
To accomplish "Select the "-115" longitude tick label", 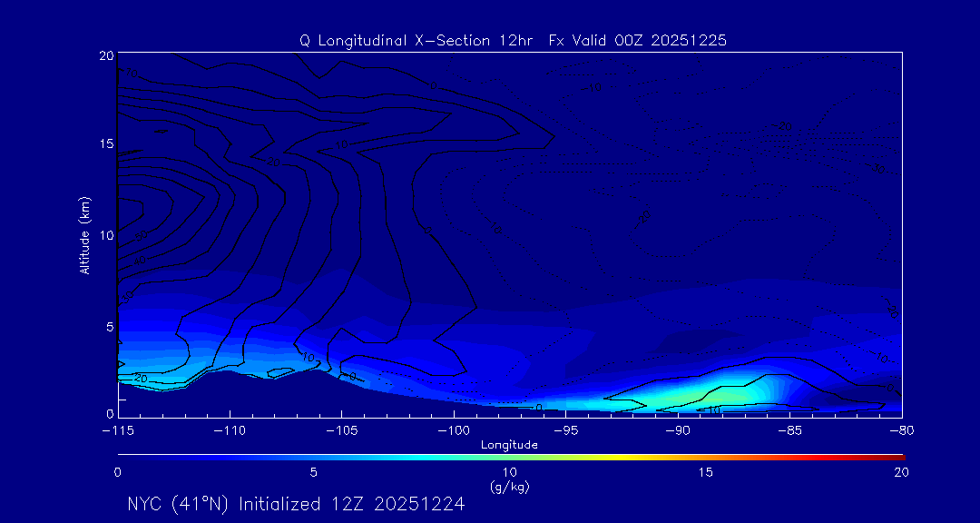I will (x=117, y=431).
